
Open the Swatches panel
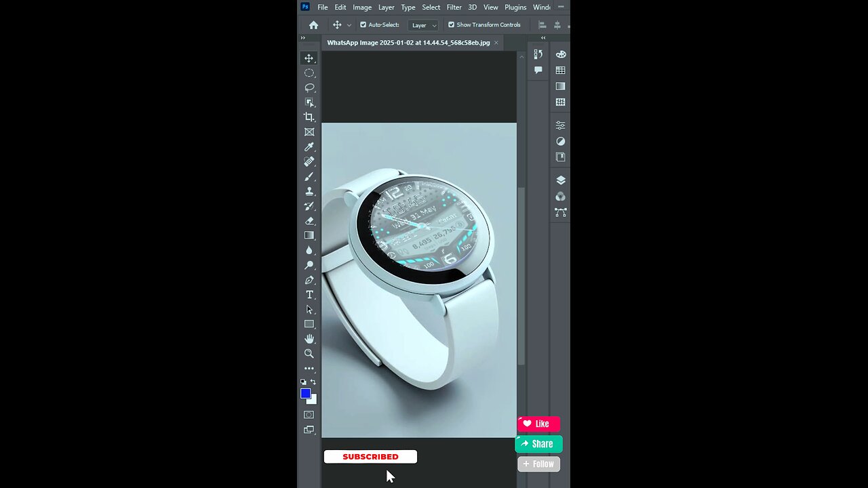[x=561, y=70]
